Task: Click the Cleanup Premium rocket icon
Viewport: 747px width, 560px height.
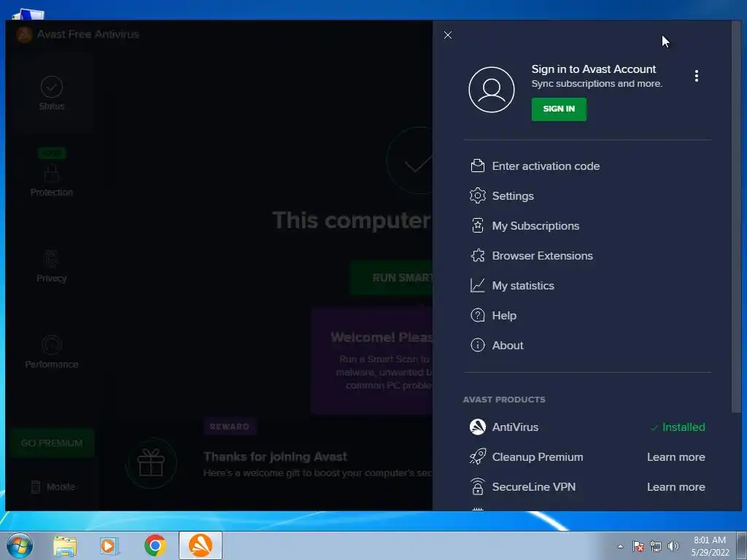Action: (x=477, y=456)
